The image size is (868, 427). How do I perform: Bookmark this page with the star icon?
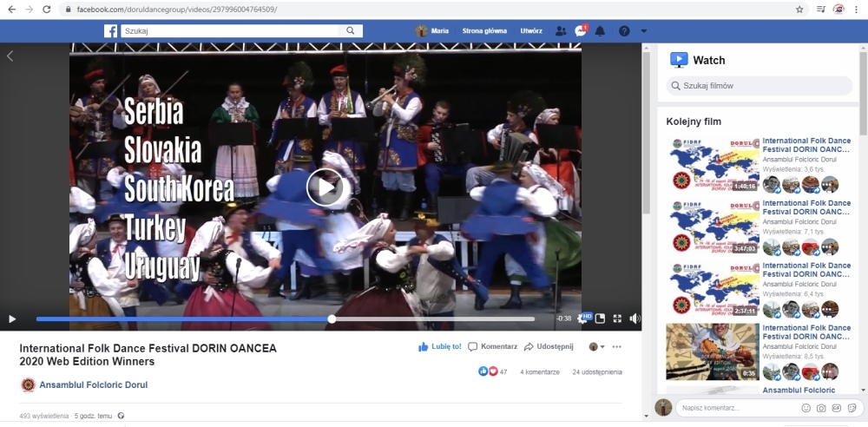[799, 9]
